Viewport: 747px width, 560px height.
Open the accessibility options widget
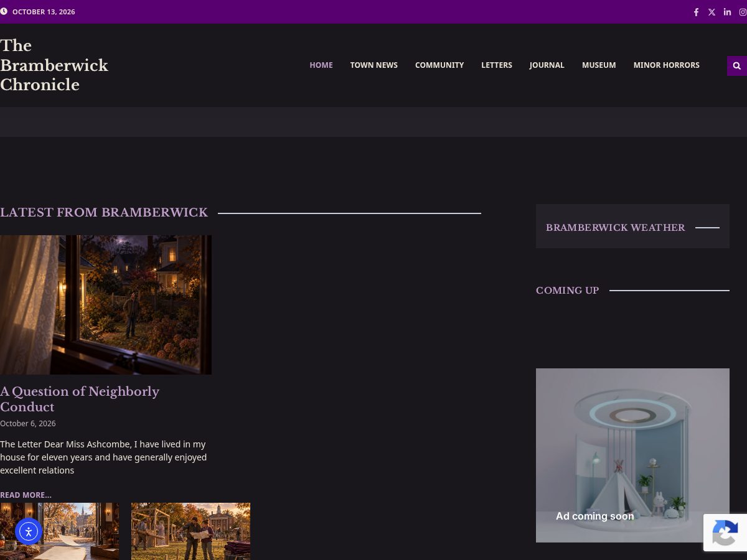pos(29,531)
